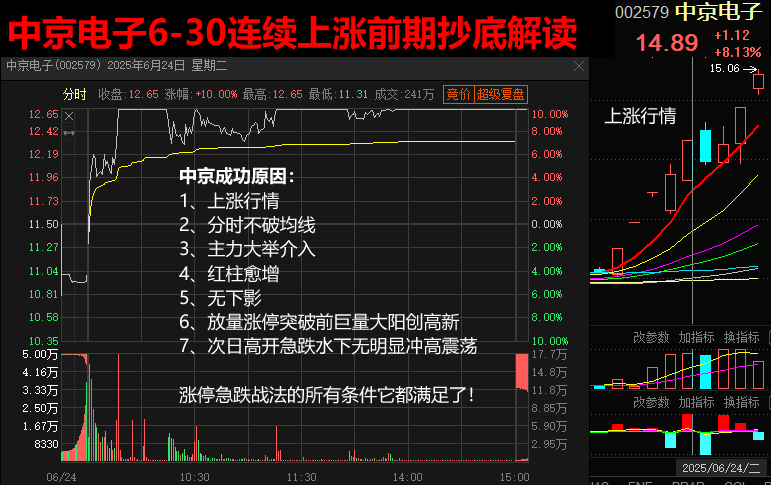Click the current price 14.89
771x485 pixels.
[x=667, y=43]
